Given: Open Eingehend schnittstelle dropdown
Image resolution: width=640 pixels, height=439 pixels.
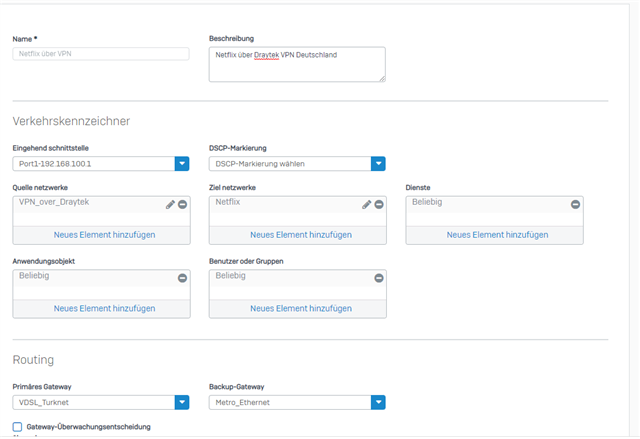Looking at the screenshot, I should click(182, 164).
